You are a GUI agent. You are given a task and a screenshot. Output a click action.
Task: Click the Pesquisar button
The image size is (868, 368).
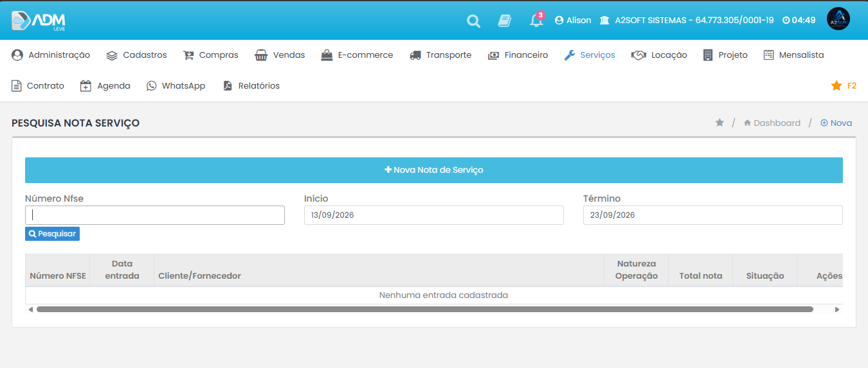click(52, 234)
